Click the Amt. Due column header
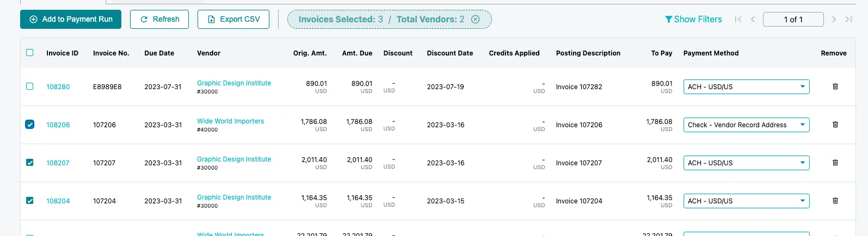This screenshot has height=236, width=868. click(357, 53)
